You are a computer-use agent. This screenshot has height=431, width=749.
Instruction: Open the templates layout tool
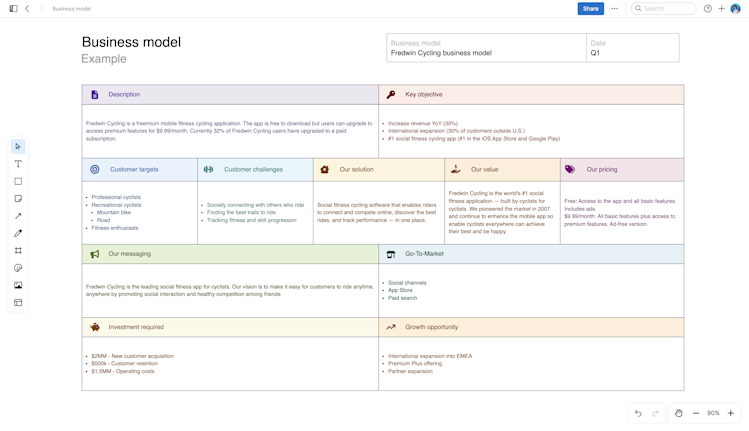18,302
